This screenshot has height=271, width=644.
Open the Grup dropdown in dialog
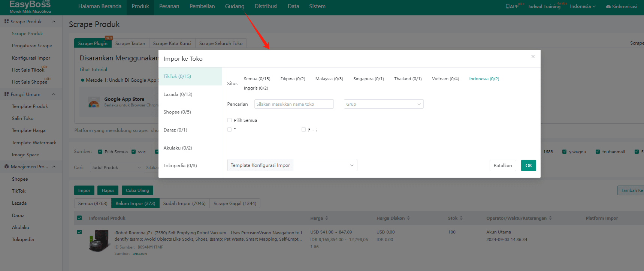click(x=384, y=104)
